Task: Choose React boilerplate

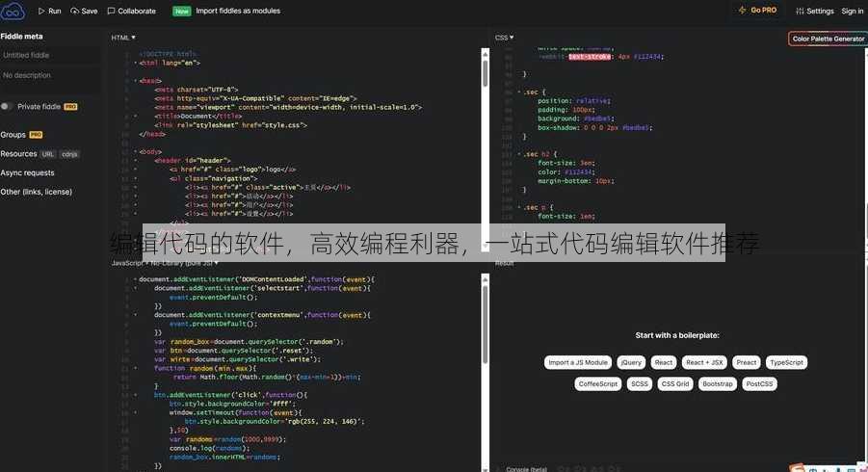Action: pos(664,362)
